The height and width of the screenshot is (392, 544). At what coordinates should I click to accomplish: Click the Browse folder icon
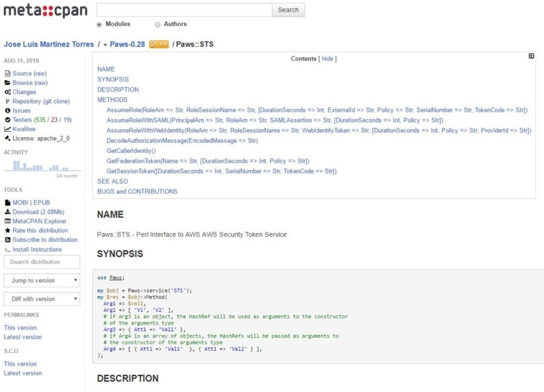tap(8, 83)
